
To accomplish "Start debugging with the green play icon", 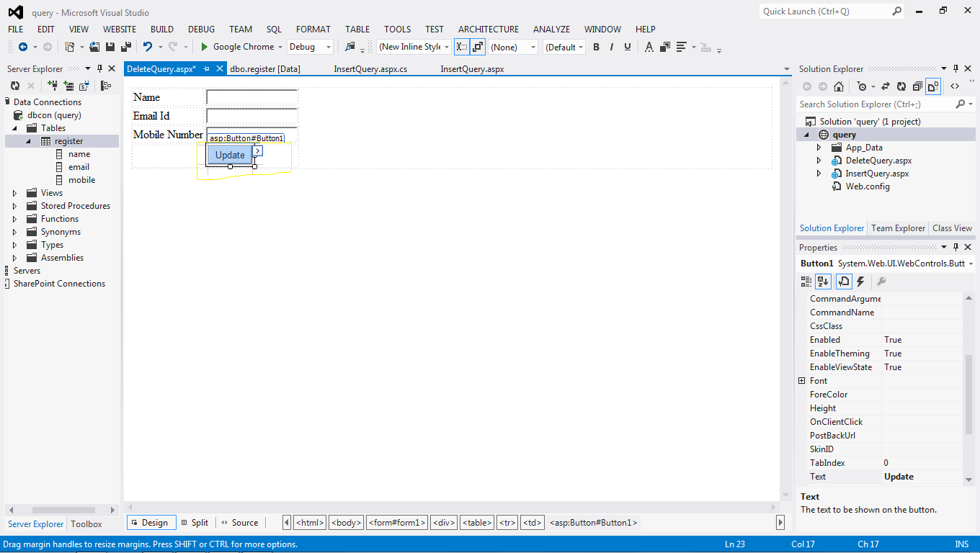I will (x=205, y=47).
